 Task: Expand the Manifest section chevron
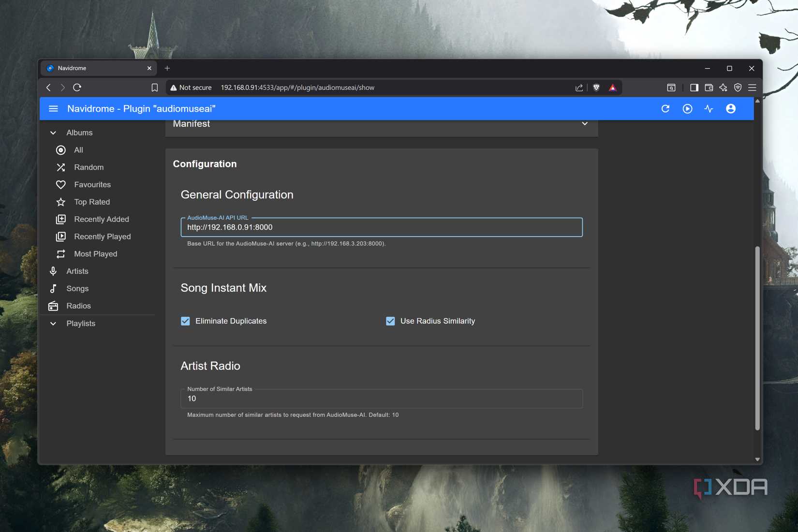(x=585, y=124)
